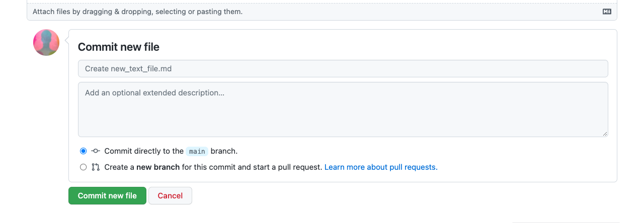Focus the commit message field 'Create new_text_file.md'
This screenshot has width=644, height=223.
343,69
